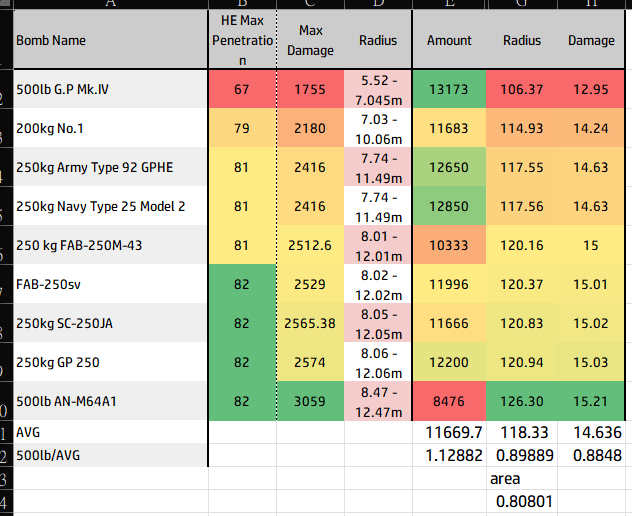
Task: Select the "500lb G.P Mk.IV" bomb name cell
Action: (x=110, y=89)
